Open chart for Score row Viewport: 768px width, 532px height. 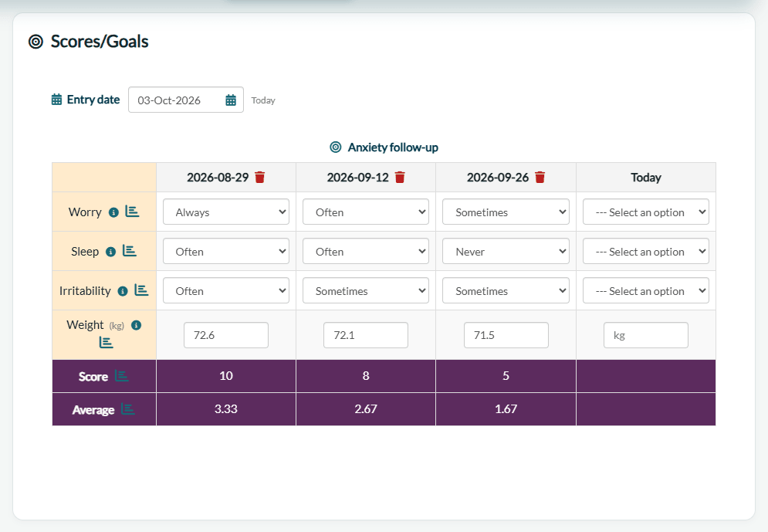(x=121, y=376)
